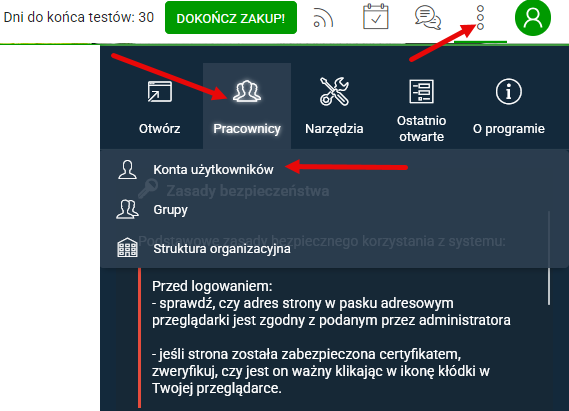Open the chat messages icon
The width and height of the screenshot is (569, 411).
(428, 17)
